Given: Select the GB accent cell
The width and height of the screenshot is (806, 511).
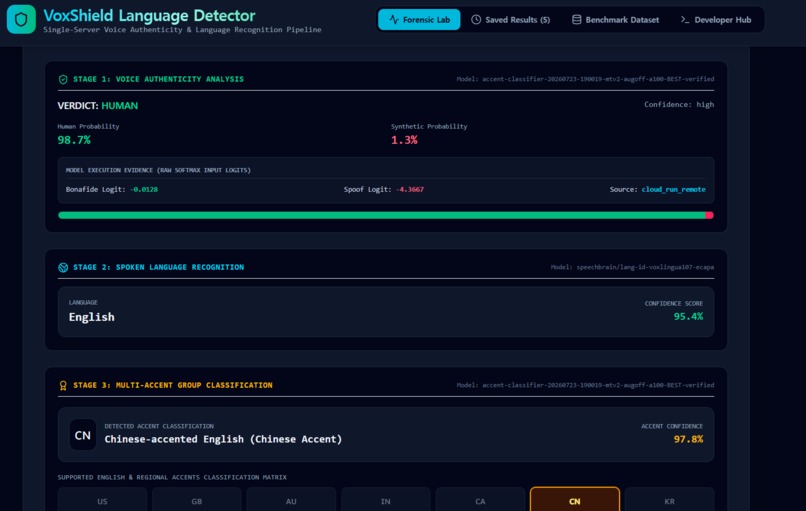Looking at the screenshot, I should [197, 501].
